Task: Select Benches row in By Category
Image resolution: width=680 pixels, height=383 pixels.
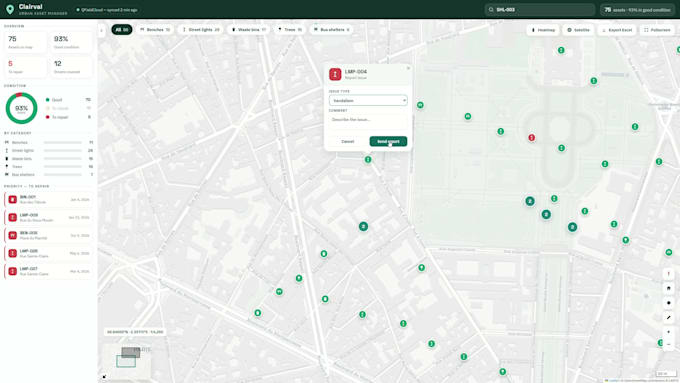Action: click(49, 142)
